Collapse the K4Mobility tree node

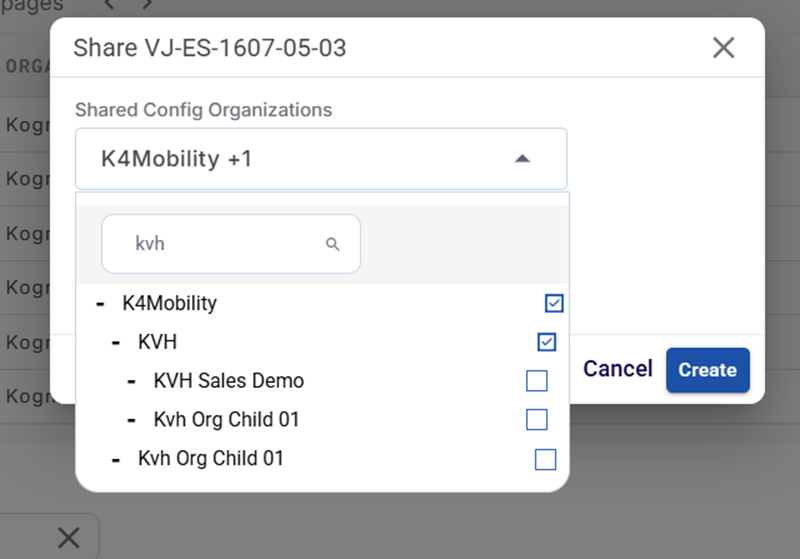100,303
